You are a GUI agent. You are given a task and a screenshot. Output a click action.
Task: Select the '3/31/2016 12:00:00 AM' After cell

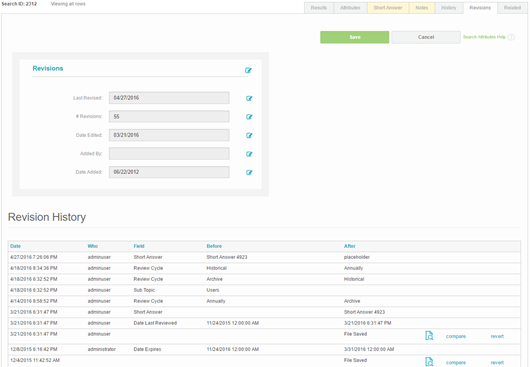coord(369,349)
